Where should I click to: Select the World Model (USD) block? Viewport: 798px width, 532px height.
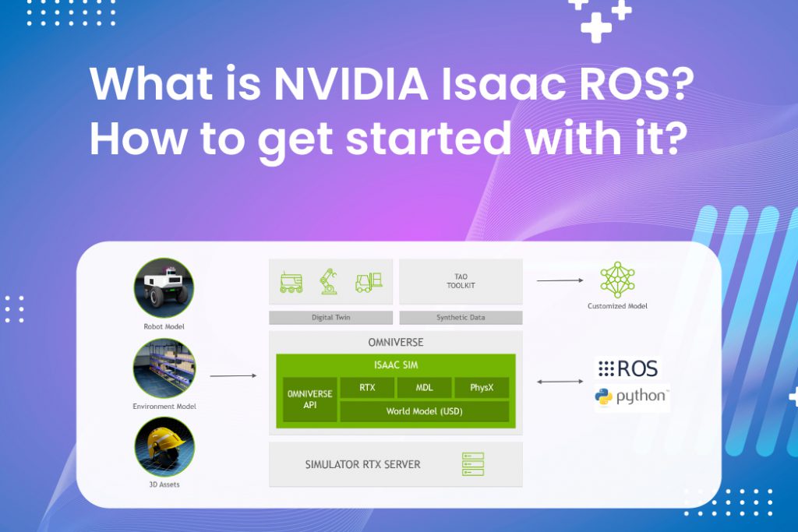pos(424,411)
